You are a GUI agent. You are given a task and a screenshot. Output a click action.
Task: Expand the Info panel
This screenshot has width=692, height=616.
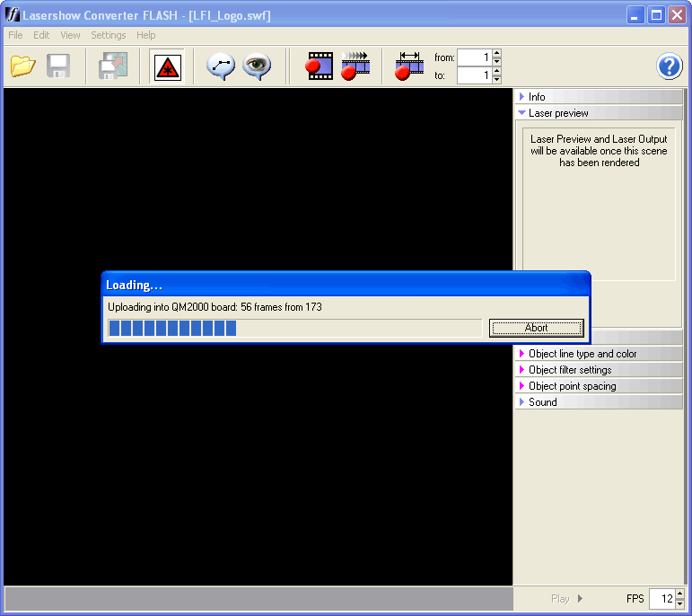tap(599, 97)
